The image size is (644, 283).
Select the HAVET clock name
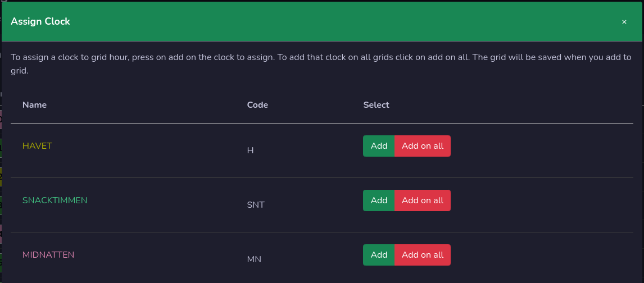pos(37,146)
